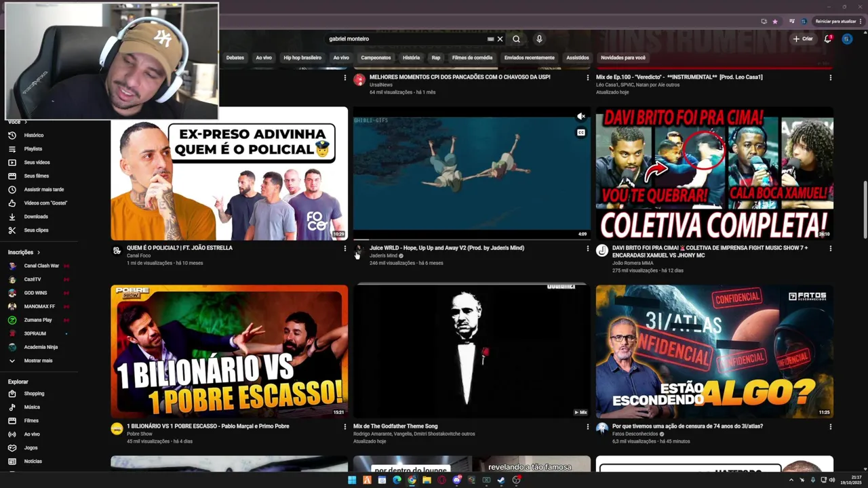The image size is (868, 488).
Task: Start voice search with microphone icon
Action: [x=539, y=39]
